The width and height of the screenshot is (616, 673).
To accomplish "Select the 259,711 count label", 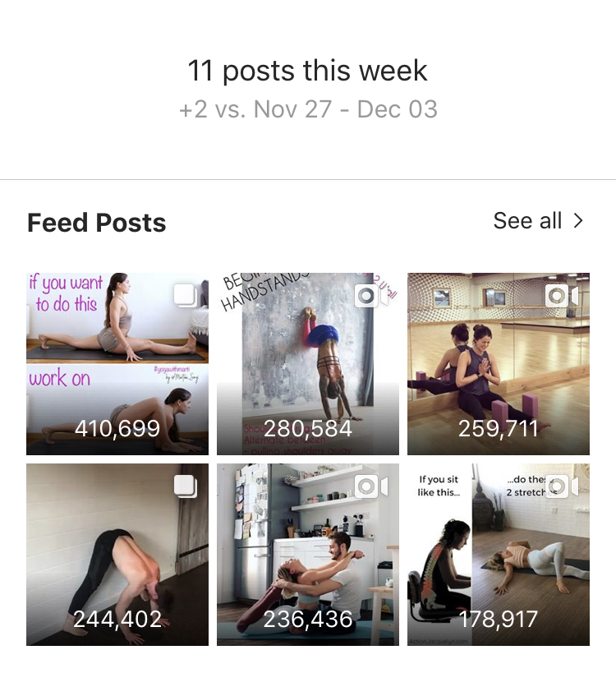I will coord(498,428).
